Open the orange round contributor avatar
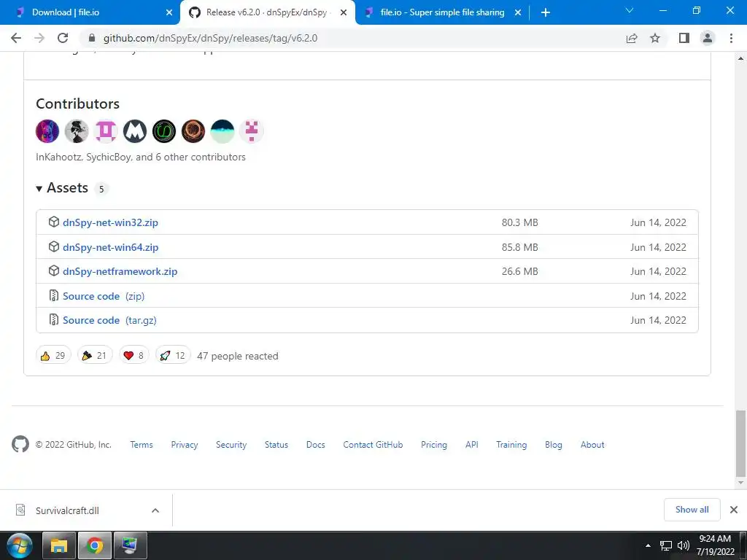 tap(193, 131)
